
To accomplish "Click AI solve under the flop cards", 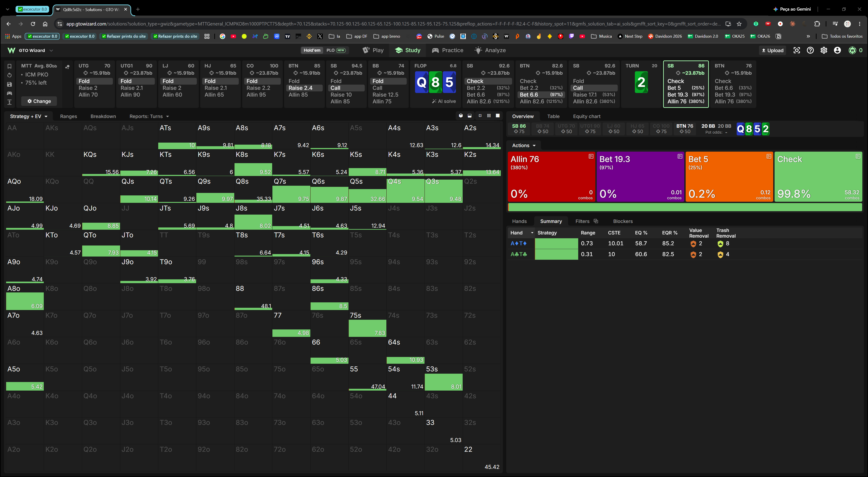I will [x=444, y=101].
